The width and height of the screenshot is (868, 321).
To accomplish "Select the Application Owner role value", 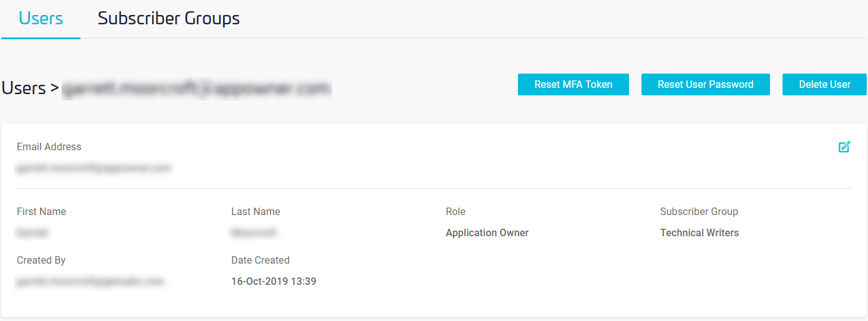I will tap(487, 233).
